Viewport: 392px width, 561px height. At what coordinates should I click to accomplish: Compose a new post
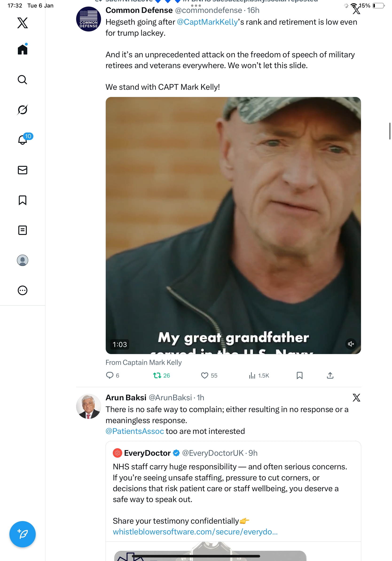(x=23, y=534)
